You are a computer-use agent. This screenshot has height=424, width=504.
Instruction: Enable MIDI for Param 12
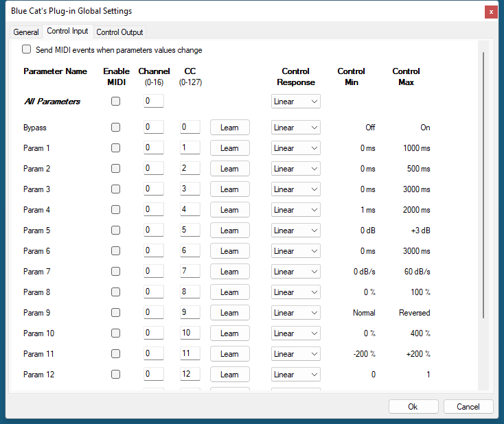tap(116, 374)
